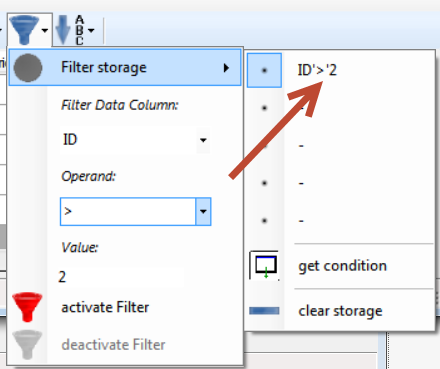
Task: Expand the Filter storage submenu arrow
Action: 226,68
